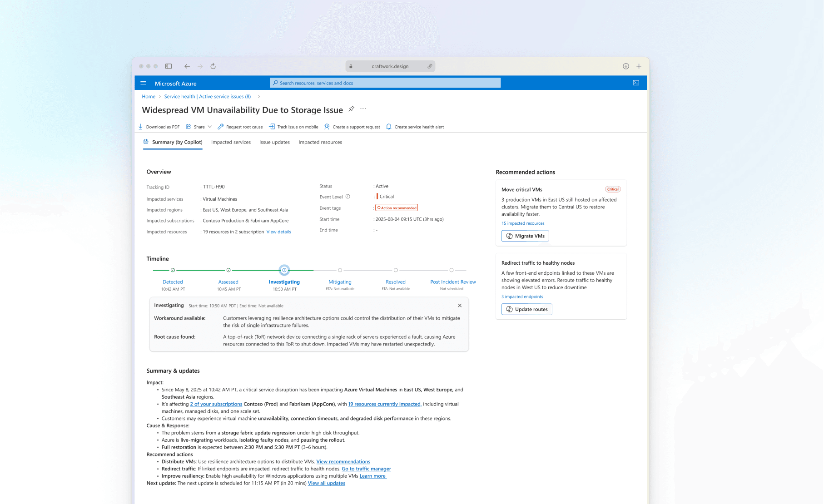Select the Request root cause wrench icon
The width and height of the screenshot is (824, 504).
point(221,127)
